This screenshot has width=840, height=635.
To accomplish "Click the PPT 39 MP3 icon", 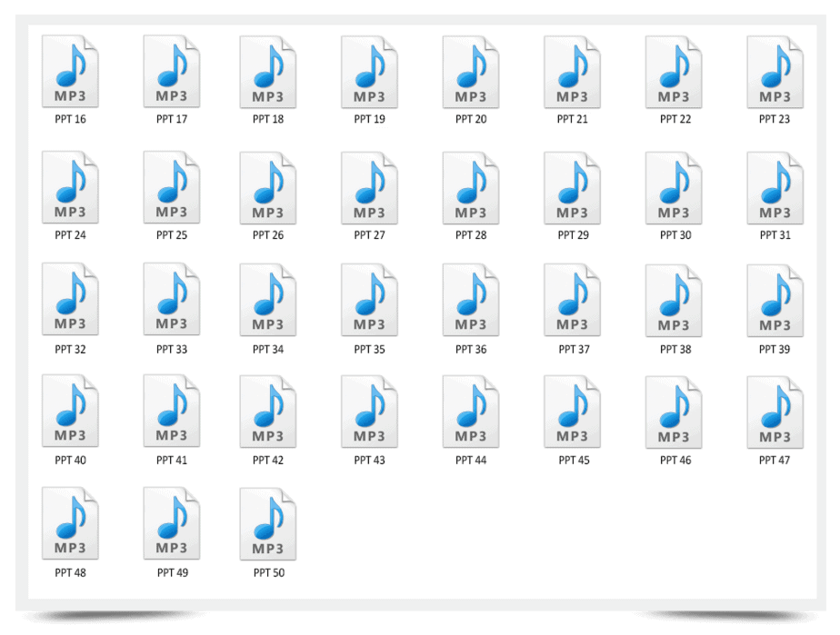I will [774, 302].
